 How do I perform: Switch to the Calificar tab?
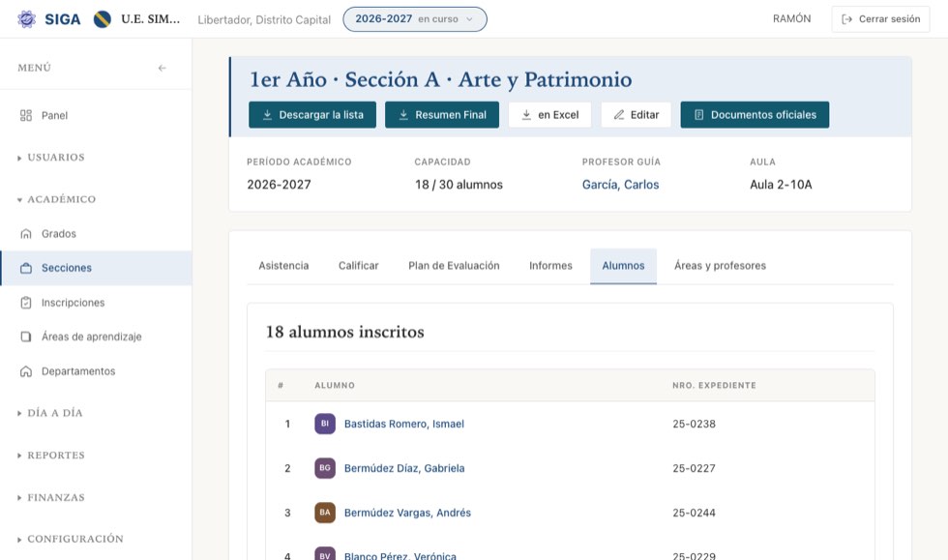point(359,265)
